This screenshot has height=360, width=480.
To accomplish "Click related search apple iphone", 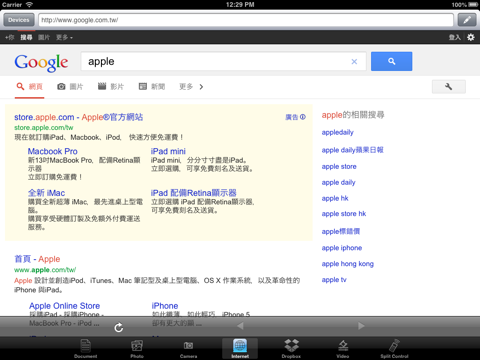I will click(x=342, y=248).
